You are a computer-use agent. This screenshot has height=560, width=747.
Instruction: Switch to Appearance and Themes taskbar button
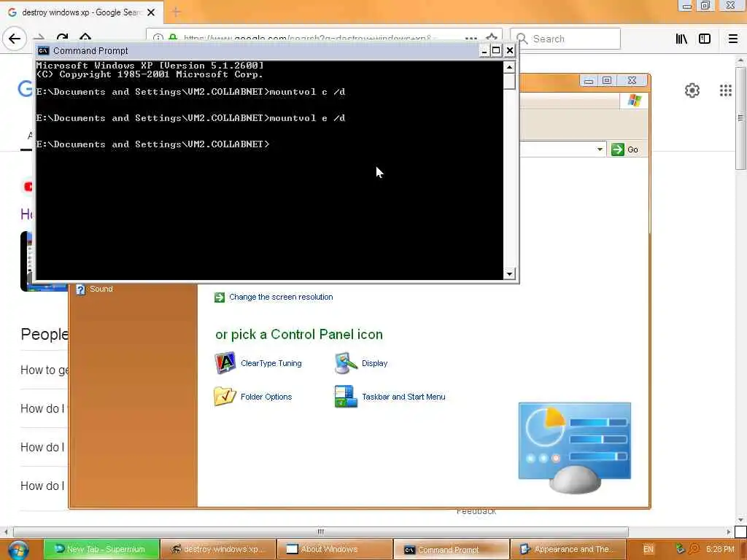tap(568, 549)
